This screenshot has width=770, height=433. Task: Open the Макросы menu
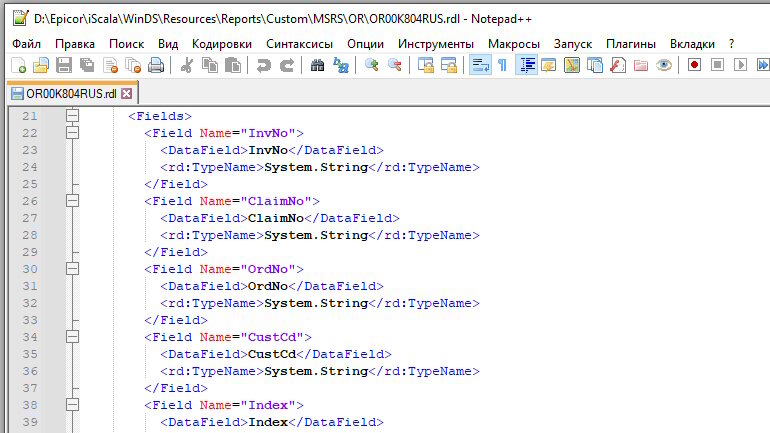514,44
